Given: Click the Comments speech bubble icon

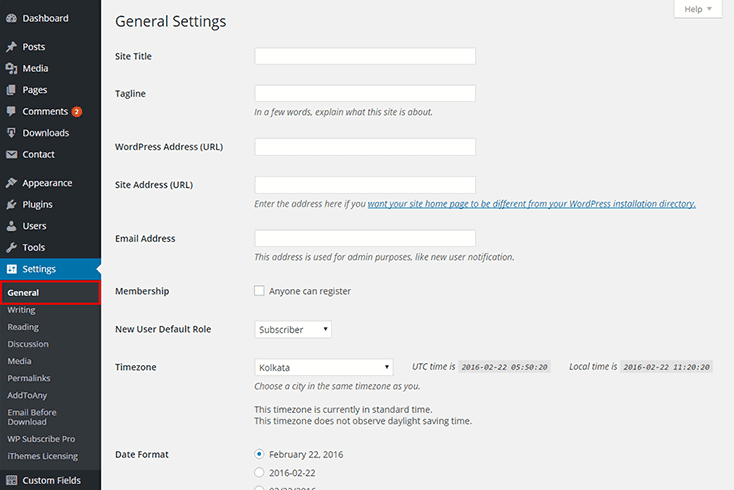Looking at the screenshot, I should click(12, 111).
